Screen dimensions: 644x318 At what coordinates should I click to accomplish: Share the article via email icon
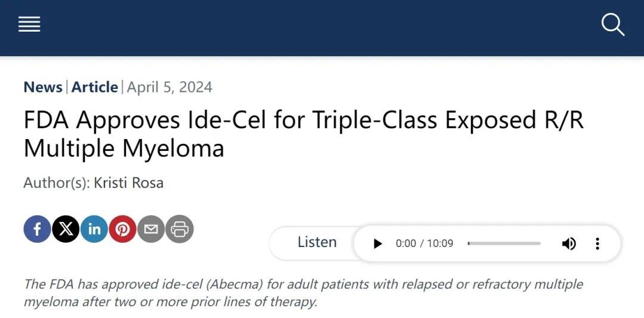pyautogui.click(x=151, y=229)
